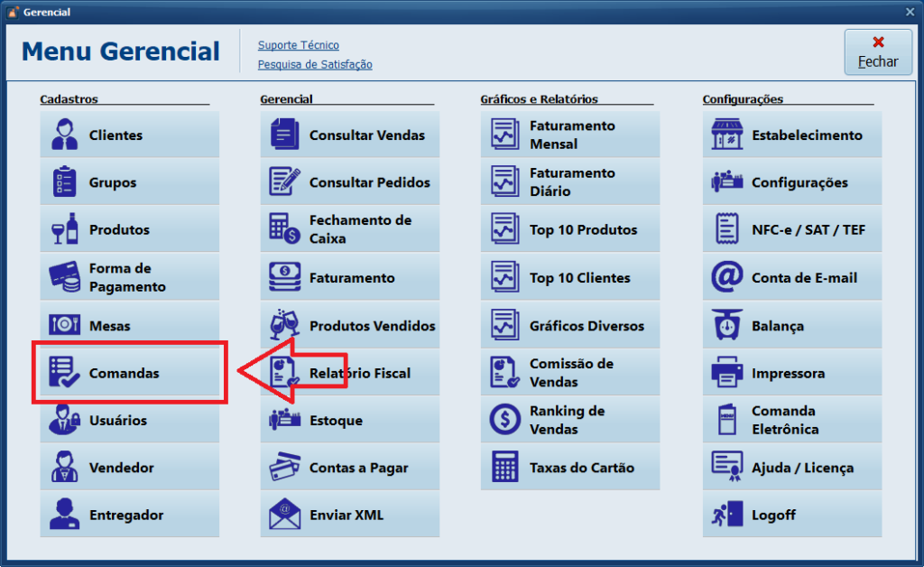This screenshot has width=924, height=567.
Task: Open the Pesquisa de Satisfação link
Action: 315,64
